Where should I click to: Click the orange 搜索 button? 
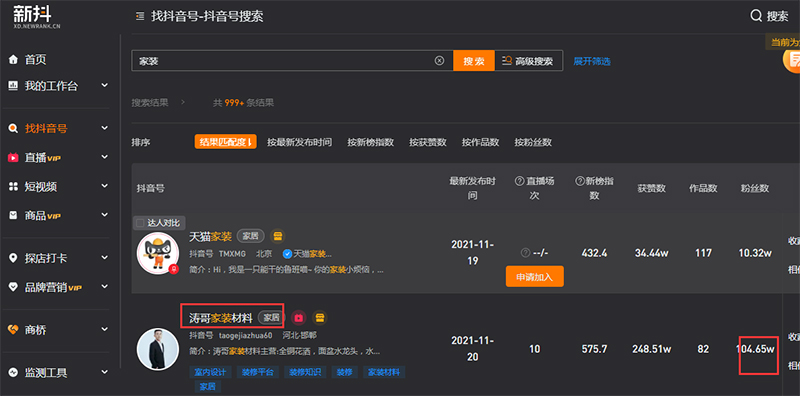(474, 61)
